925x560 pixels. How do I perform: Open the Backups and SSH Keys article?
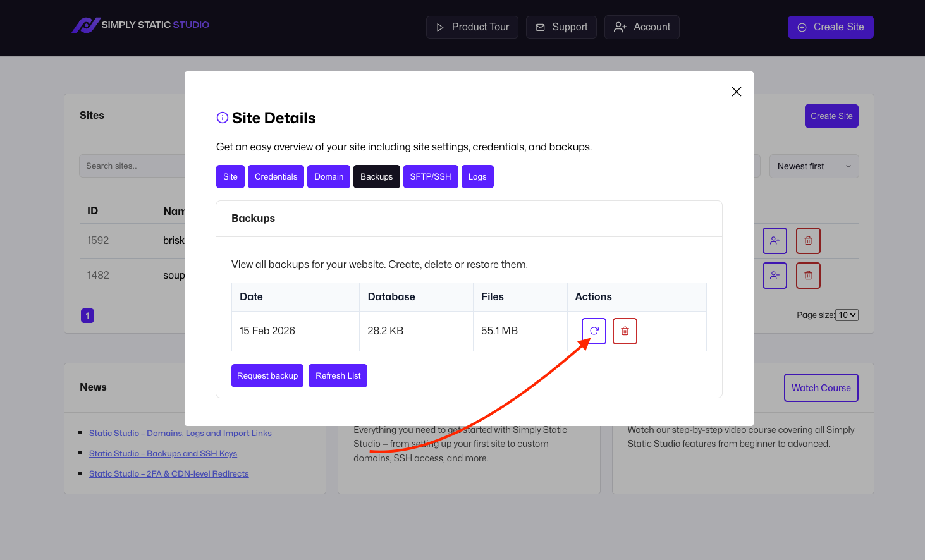click(163, 454)
